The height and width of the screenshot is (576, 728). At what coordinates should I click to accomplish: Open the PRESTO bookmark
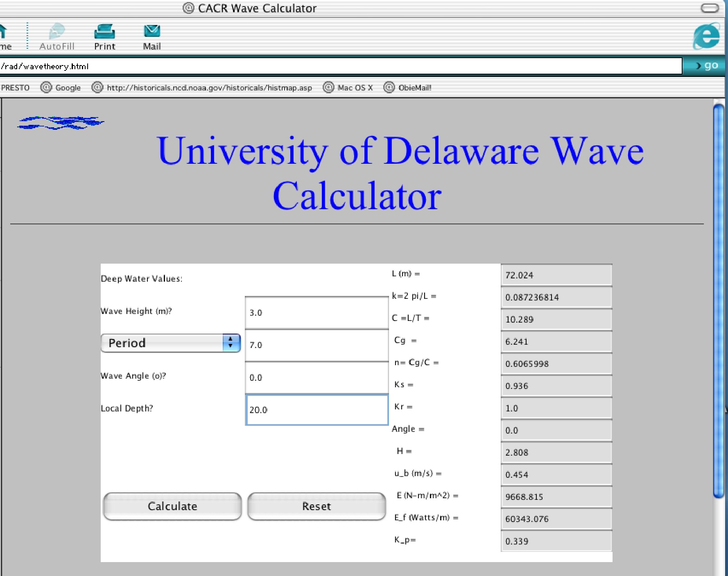pos(15,88)
